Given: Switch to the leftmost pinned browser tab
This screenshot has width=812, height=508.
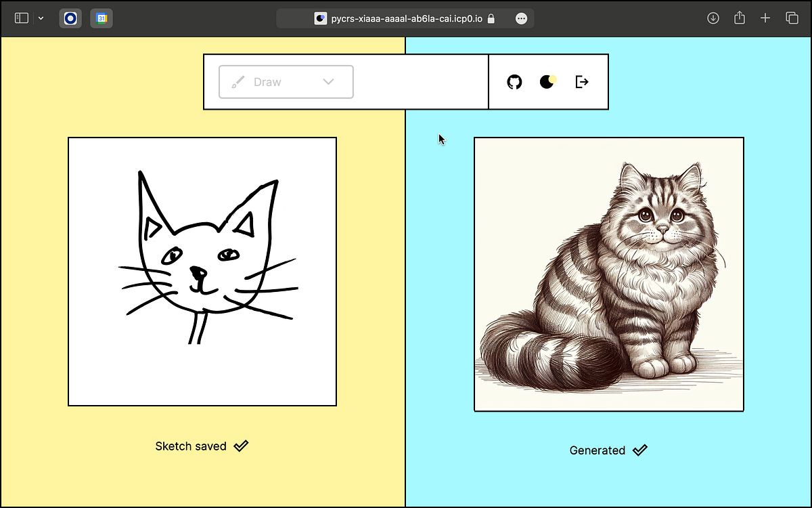Looking at the screenshot, I should pos(70,18).
